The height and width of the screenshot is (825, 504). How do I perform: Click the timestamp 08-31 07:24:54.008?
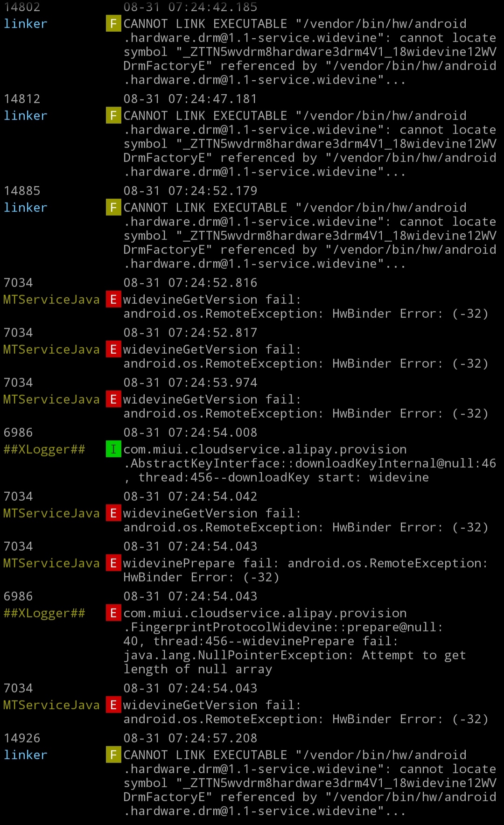coord(190,432)
